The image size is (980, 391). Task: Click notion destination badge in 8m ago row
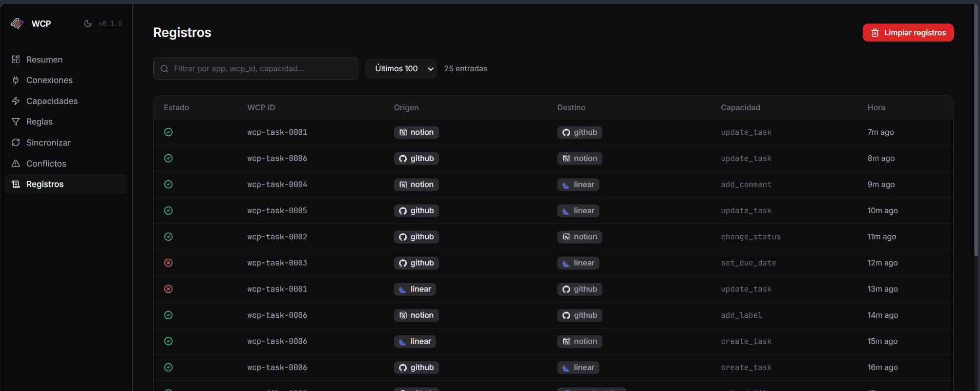[x=579, y=158]
